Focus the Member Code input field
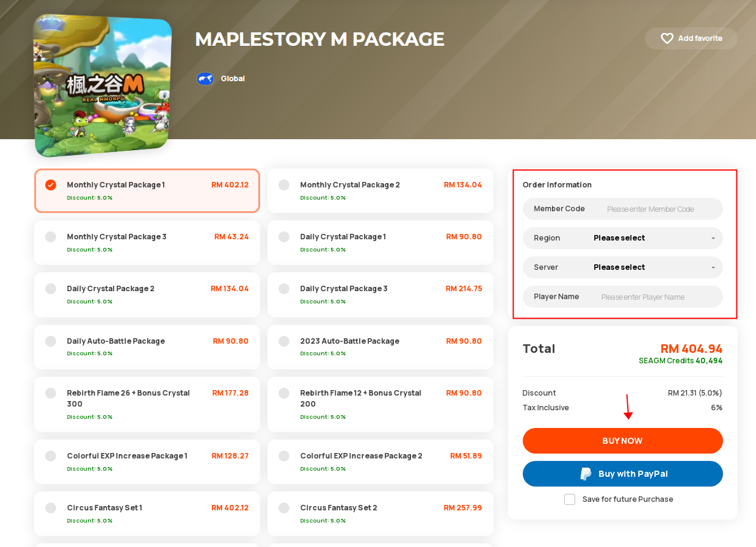 pyautogui.click(x=623, y=209)
